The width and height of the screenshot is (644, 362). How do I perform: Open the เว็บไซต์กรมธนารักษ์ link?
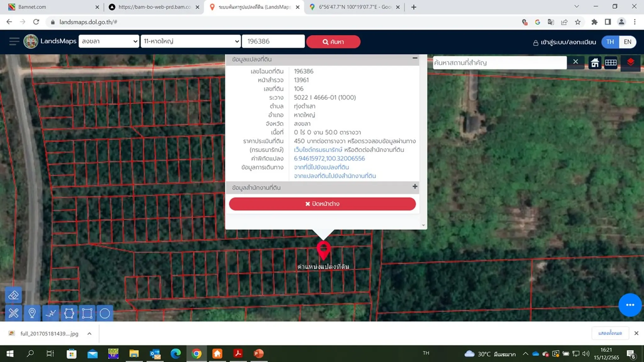(x=318, y=150)
